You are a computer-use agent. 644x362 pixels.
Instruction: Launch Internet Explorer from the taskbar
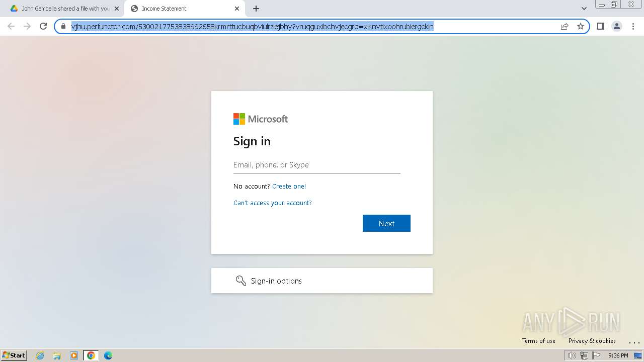(x=40, y=355)
